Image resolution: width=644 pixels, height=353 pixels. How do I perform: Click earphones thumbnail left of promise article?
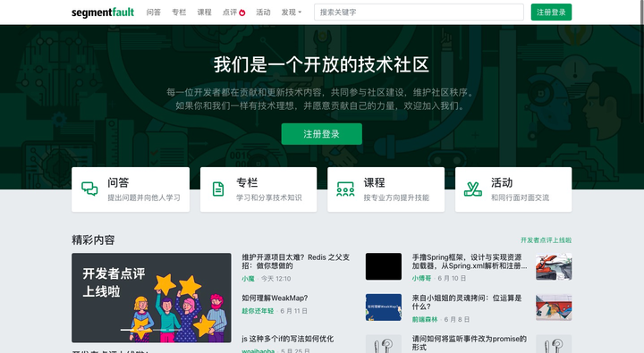click(384, 344)
